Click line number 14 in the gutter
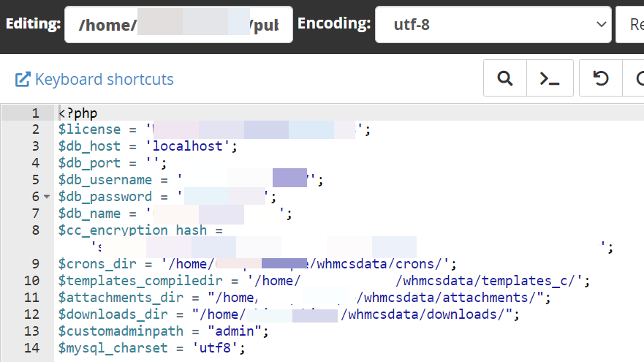 (x=31, y=348)
